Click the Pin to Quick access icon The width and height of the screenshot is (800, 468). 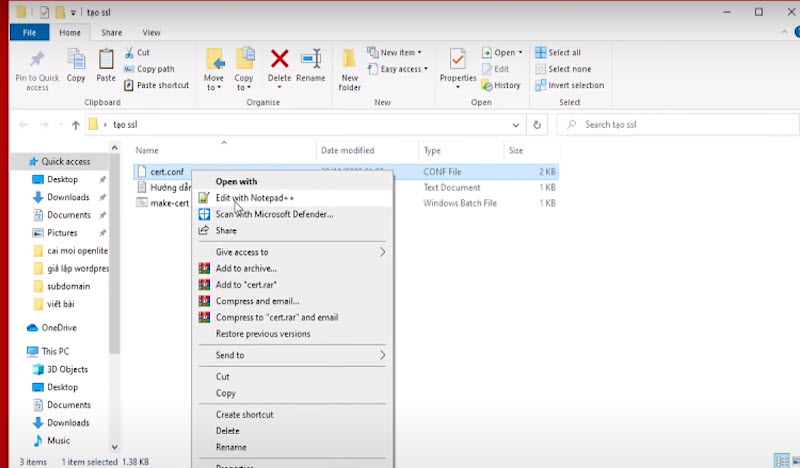(37, 62)
